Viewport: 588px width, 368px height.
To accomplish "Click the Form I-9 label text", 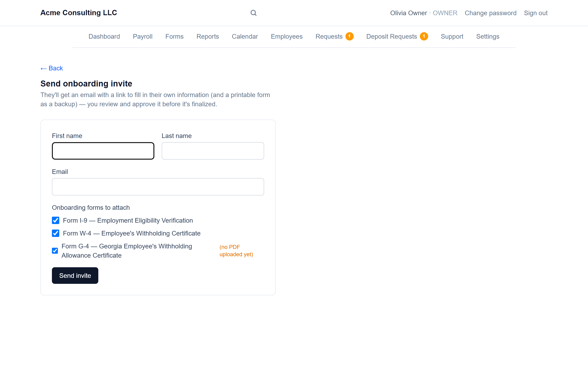I will pos(128,220).
